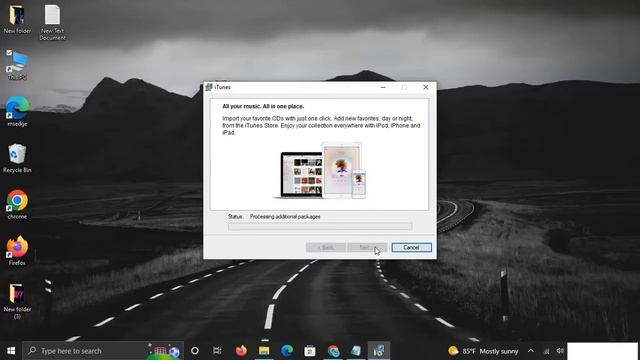This screenshot has height=360, width=640.
Task: Open the volume control tray icon
Action: click(560, 351)
